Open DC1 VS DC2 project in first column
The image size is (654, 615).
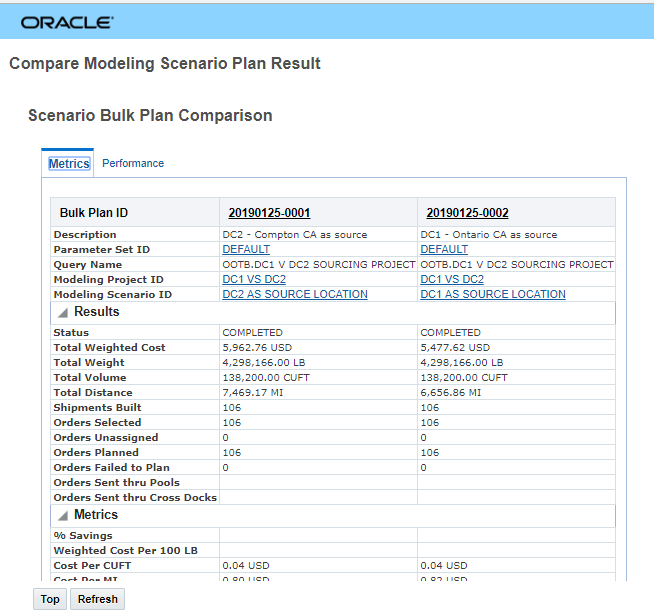[254, 279]
